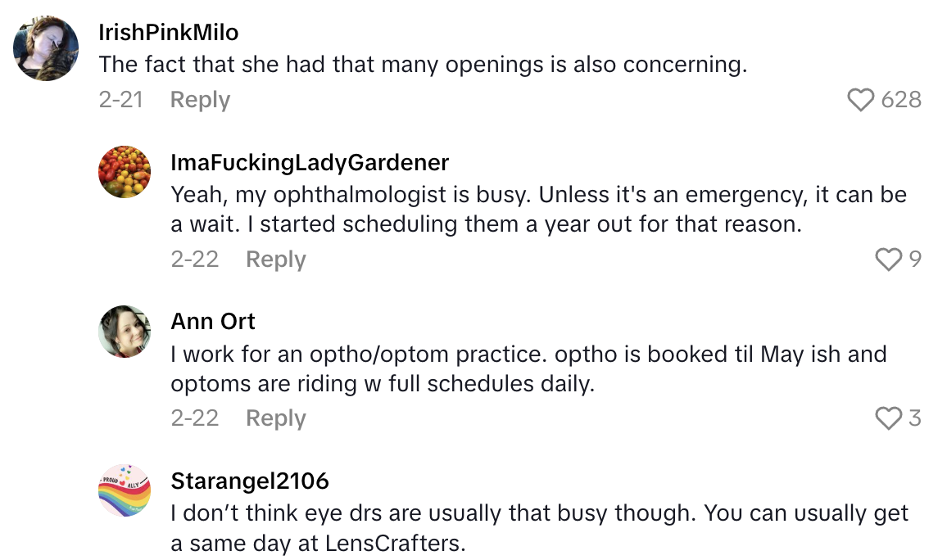Like Ann Ort's comment with the heart
Viewport: 947px width, 560px height.
point(888,418)
